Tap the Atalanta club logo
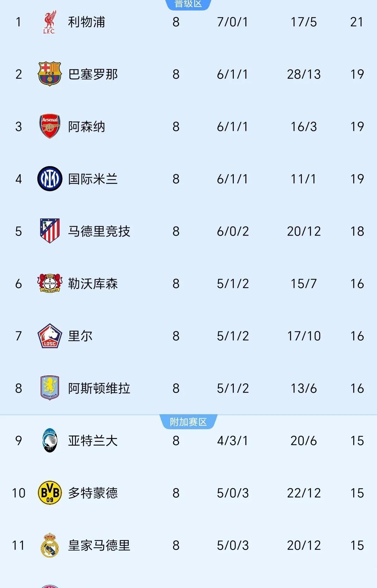Viewport: 377px width, 588px height. 50,440
